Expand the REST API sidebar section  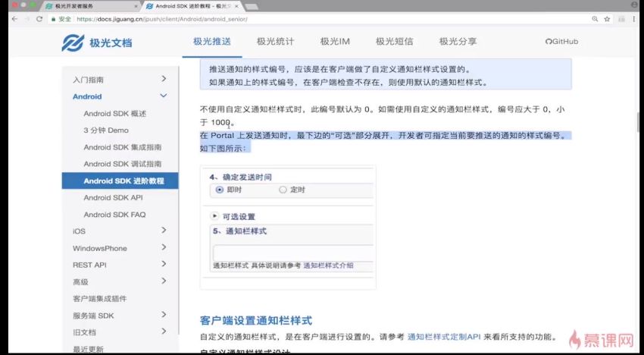coord(164,265)
